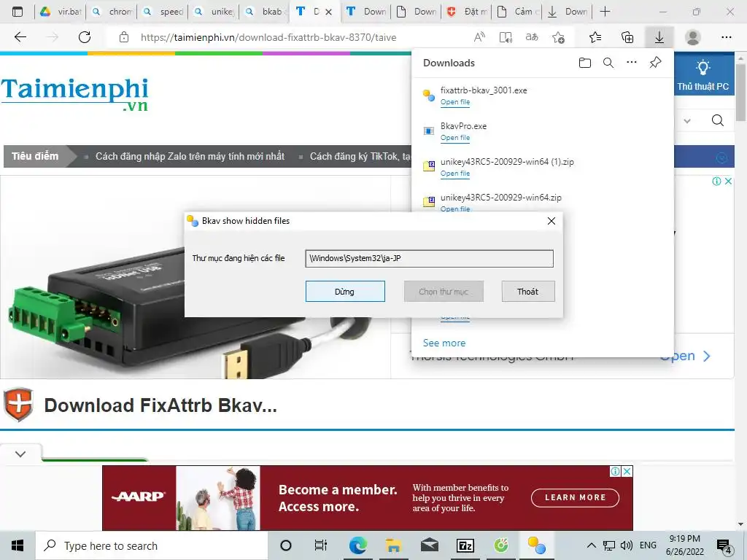Refresh the current page
Screen dimensions: 747x560
[x=85, y=37]
